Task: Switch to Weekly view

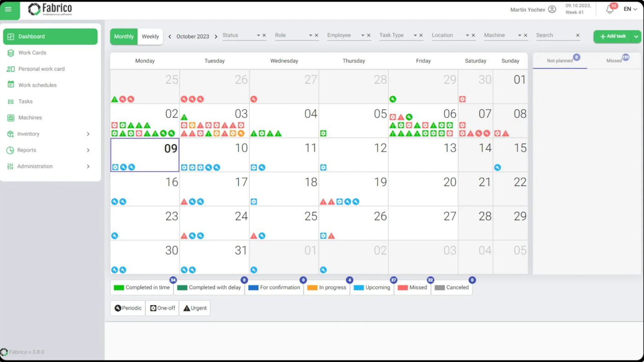Action: [150, 37]
